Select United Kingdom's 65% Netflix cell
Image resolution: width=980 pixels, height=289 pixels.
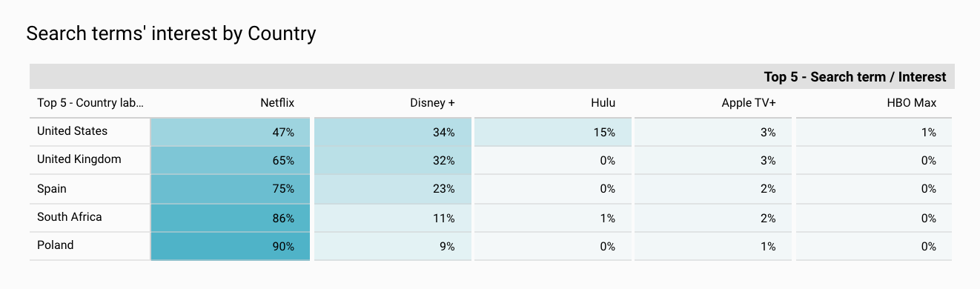pyautogui.click(x=230, y=161)
